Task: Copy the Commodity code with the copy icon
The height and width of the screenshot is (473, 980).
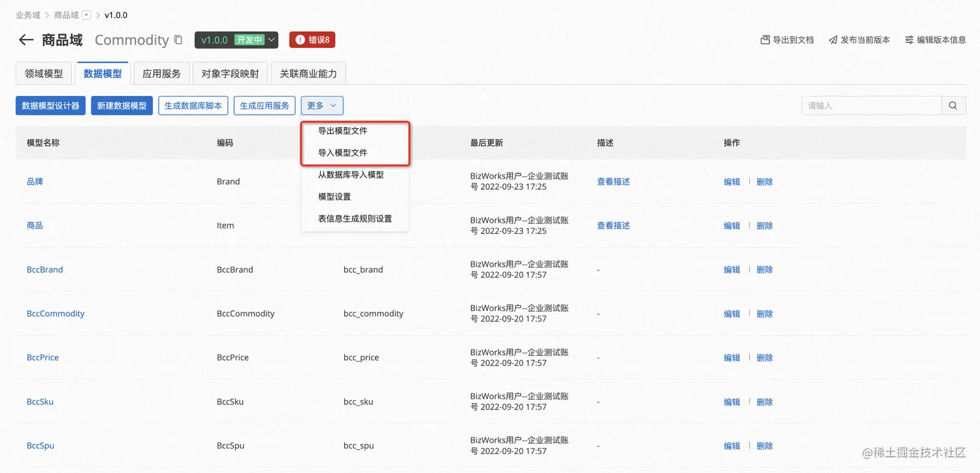Action: [x=178, y=40]
